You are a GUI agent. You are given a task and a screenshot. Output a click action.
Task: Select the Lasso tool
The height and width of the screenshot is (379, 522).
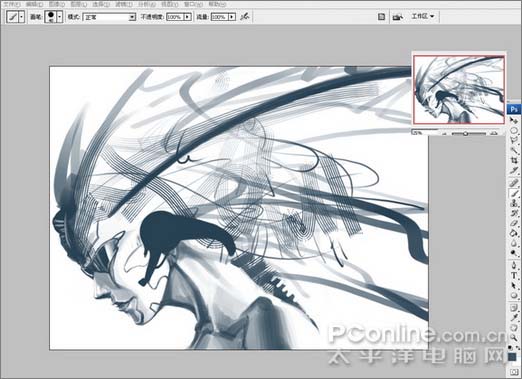(514, 140)
